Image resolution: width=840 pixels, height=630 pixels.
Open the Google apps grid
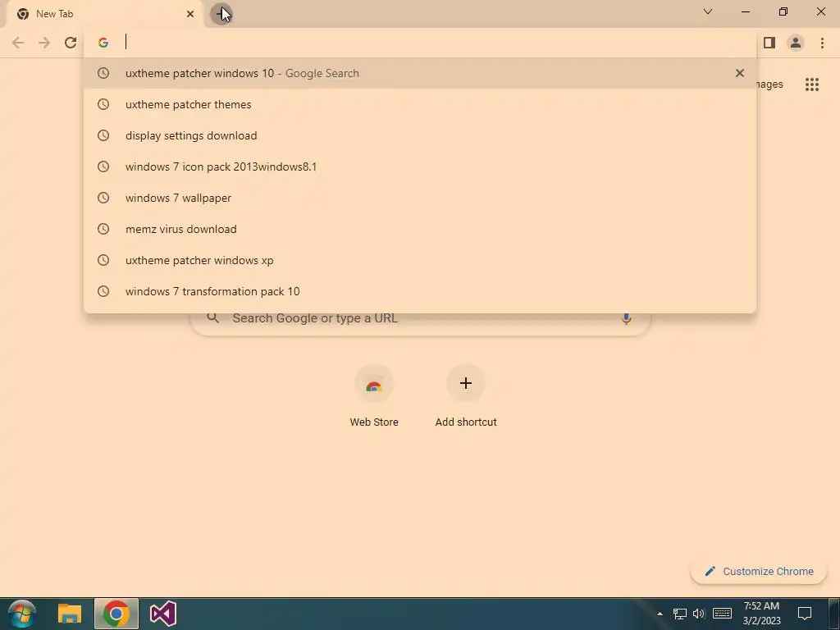811,84
